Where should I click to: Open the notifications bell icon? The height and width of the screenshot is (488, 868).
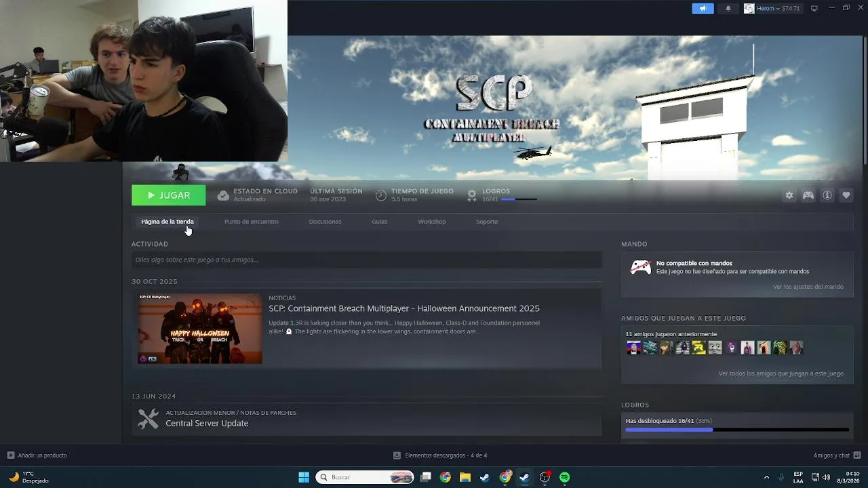tap(728, 8)
